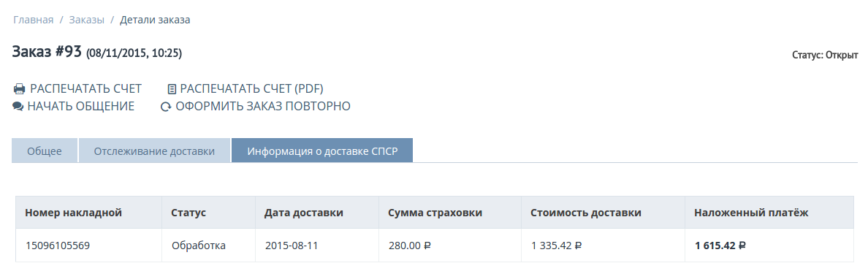Click the reorder circular arrow icon
The height and width of the screenshot is (274, 868).
click(x=166, y=107)
